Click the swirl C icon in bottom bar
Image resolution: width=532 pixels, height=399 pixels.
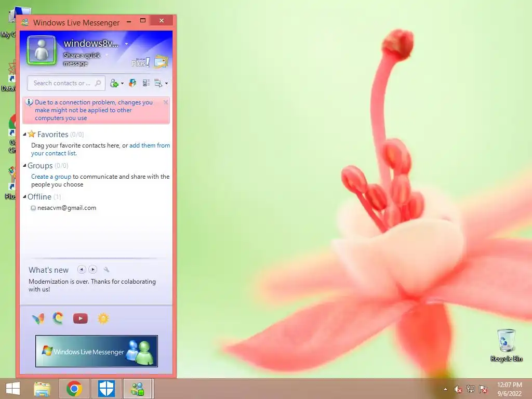(x=58, y=318)
